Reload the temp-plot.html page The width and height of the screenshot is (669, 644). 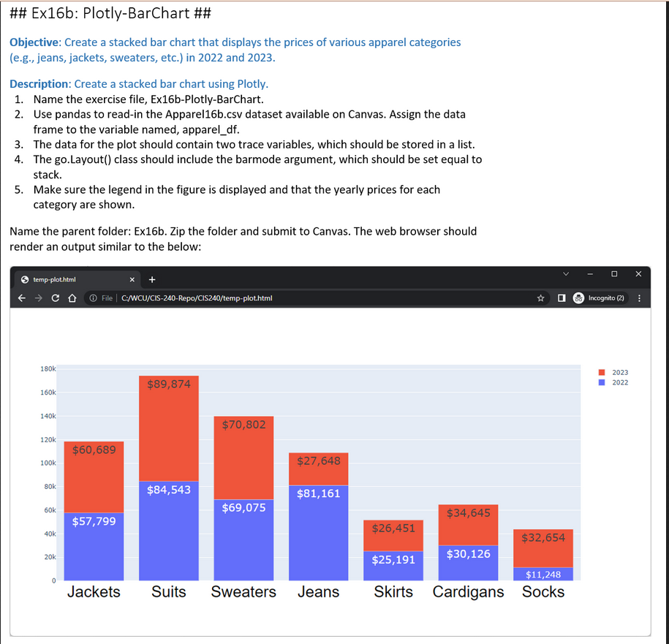click(x=56, y=298)
